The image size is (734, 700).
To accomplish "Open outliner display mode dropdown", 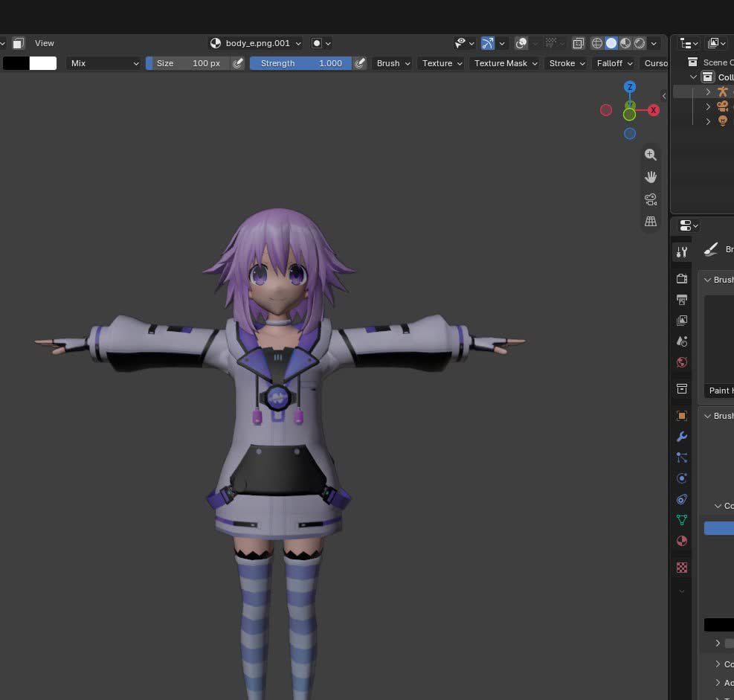I will coord(689,43).
